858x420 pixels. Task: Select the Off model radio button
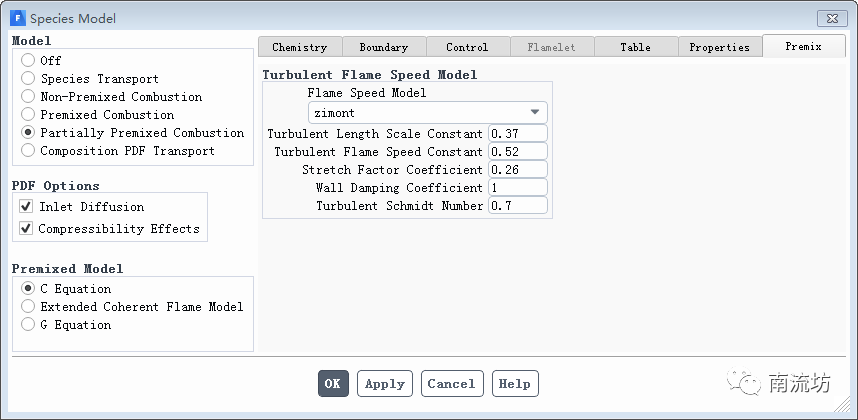coord(28,60)
